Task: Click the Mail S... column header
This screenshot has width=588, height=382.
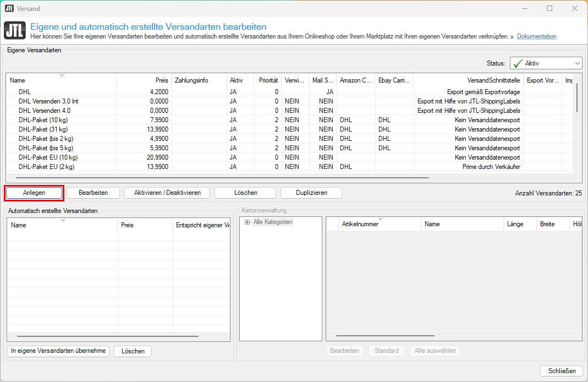Action: (323, 80)
